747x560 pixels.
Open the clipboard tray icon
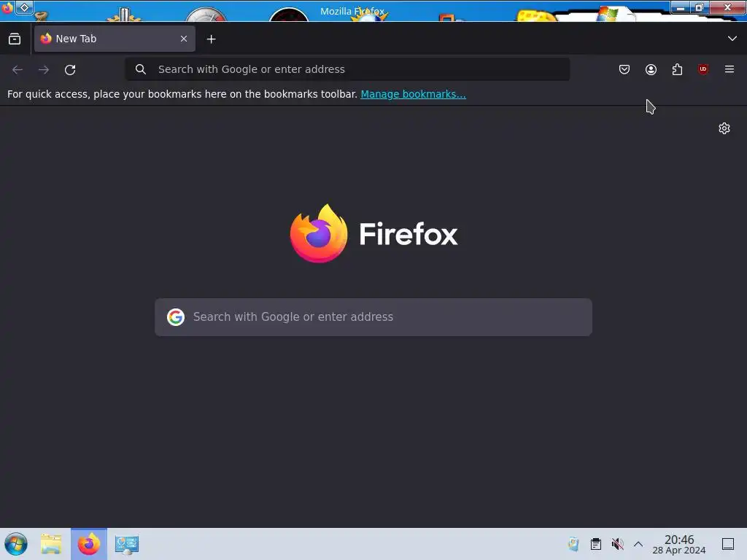point(595,544)
